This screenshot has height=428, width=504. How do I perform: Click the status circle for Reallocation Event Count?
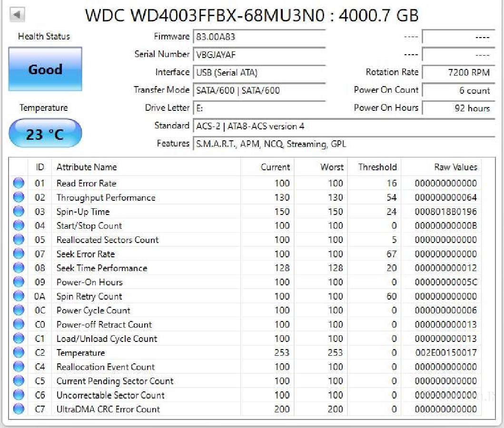tap(19, 367)
